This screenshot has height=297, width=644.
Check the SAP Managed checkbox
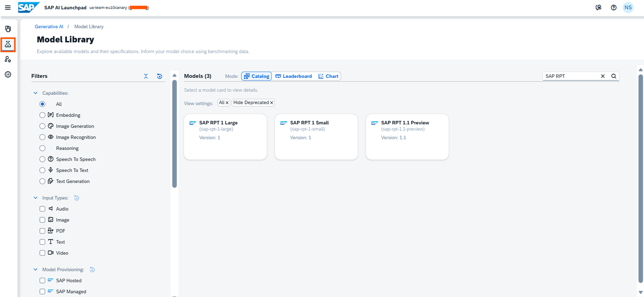pos(42,292)
